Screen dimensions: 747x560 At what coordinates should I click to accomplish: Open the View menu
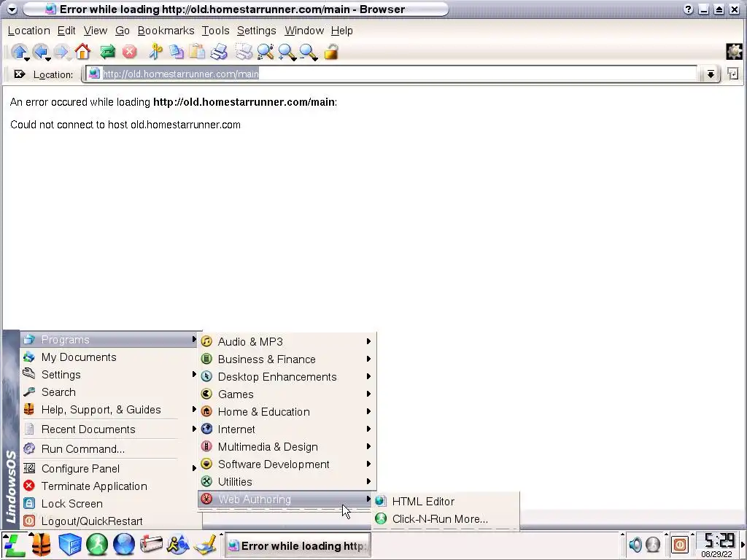96,31
